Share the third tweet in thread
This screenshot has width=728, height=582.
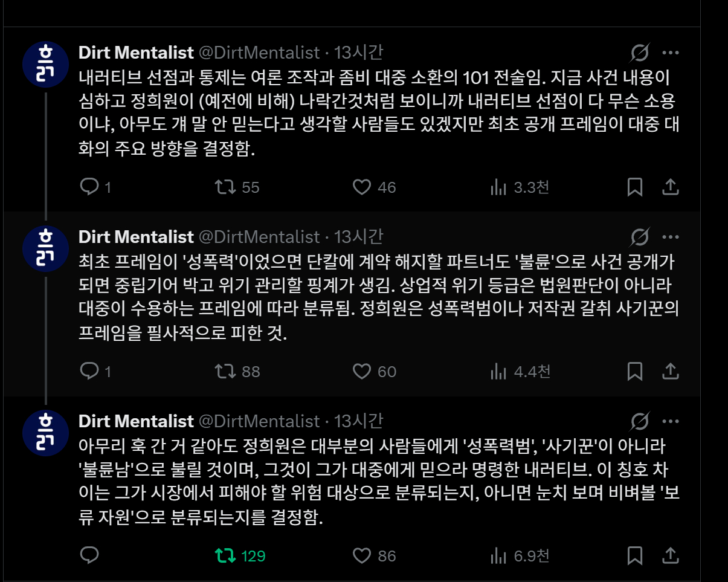tap(671, 555)
